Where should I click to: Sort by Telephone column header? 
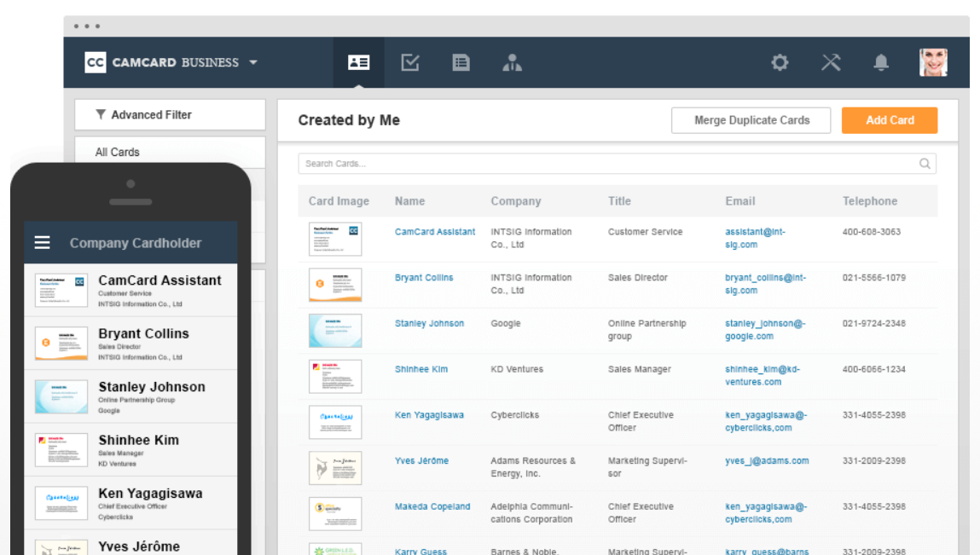click(869, 201)
